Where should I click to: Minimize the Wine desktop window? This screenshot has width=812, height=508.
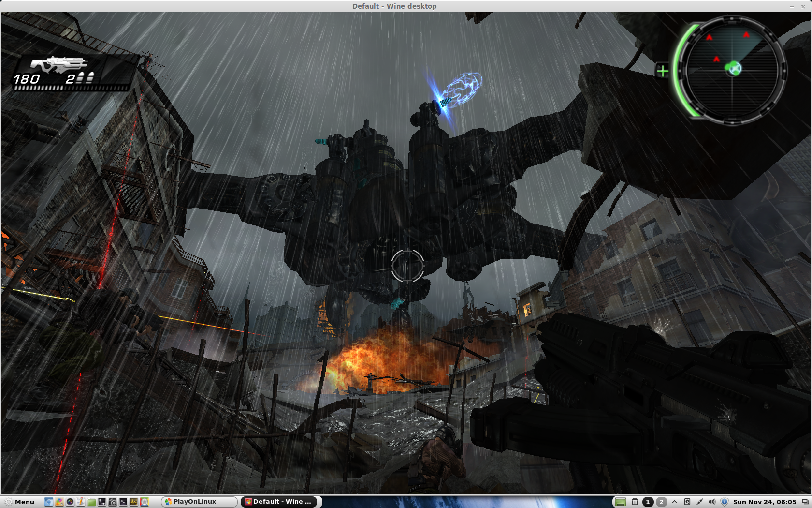point(792,6)
